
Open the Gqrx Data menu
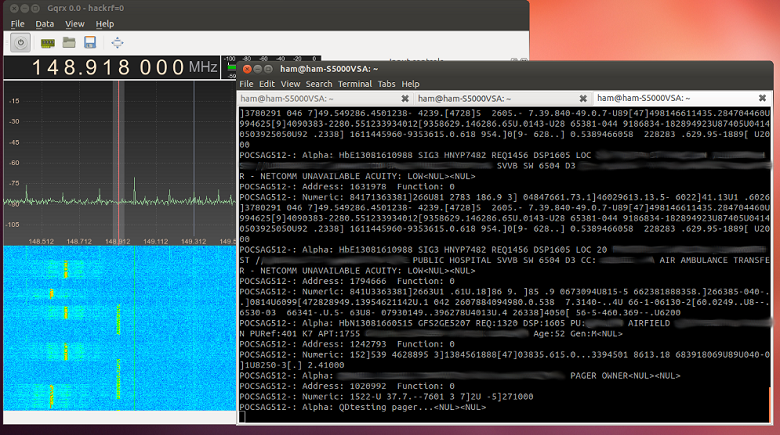(x=45, y=23)
